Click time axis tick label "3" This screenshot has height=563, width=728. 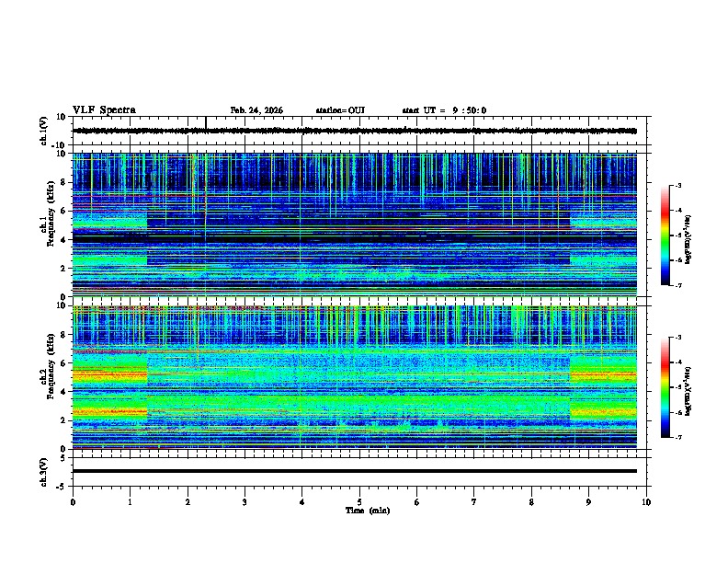pyautogui.click(x=245, y=502)
